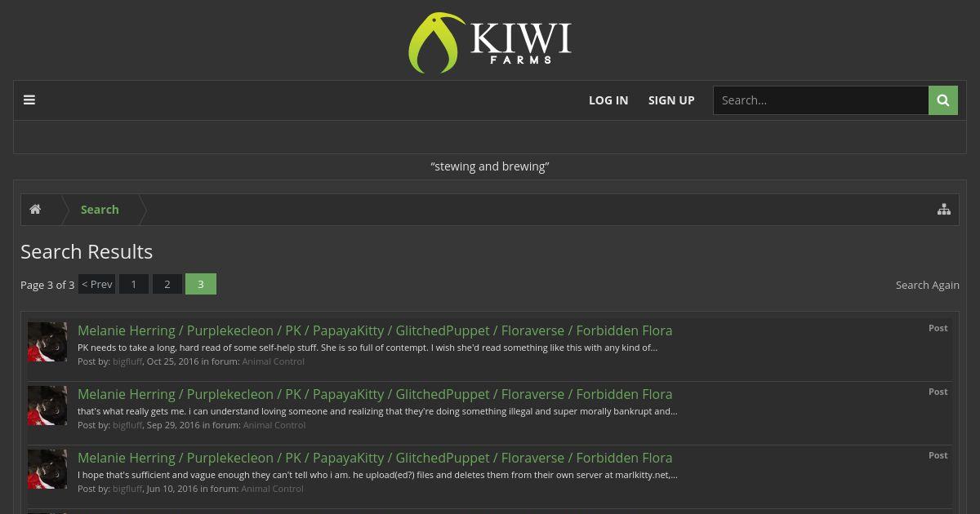The height and width of the screenshot is (514, 980).
Task: Open Melanie Herring thread from Jun 10, 2016
Action: [375, 458]
